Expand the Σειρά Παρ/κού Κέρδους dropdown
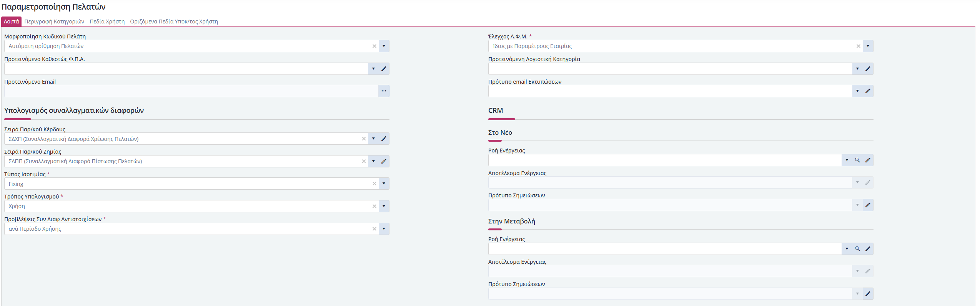The image size is (980, 306). [x=373, y=139]
